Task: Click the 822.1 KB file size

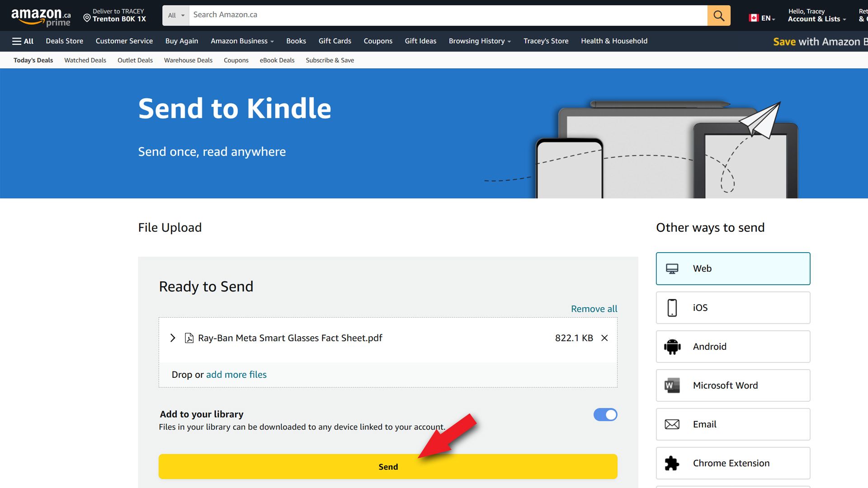Action: [x=574, y=338]
